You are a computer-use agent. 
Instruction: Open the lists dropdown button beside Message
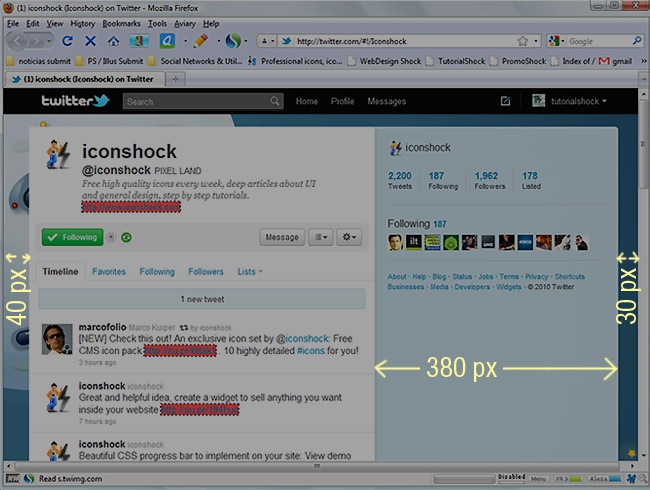coord(320,237)
